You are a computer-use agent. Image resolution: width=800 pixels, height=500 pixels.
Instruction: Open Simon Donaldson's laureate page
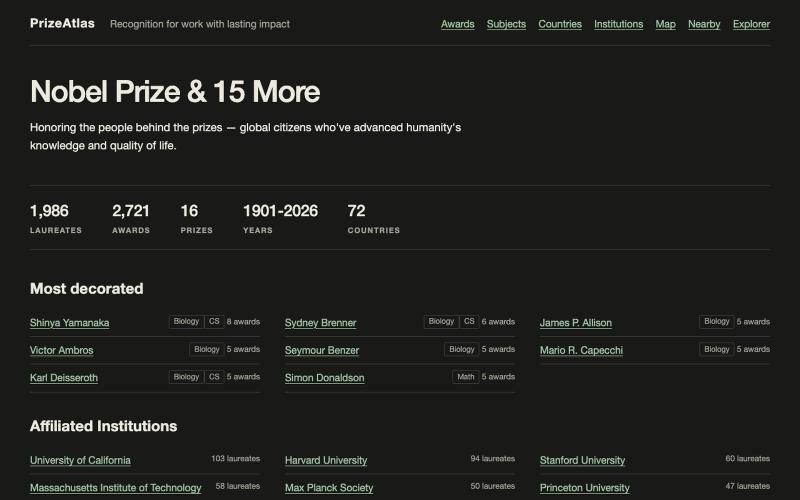tap(324, 378)
